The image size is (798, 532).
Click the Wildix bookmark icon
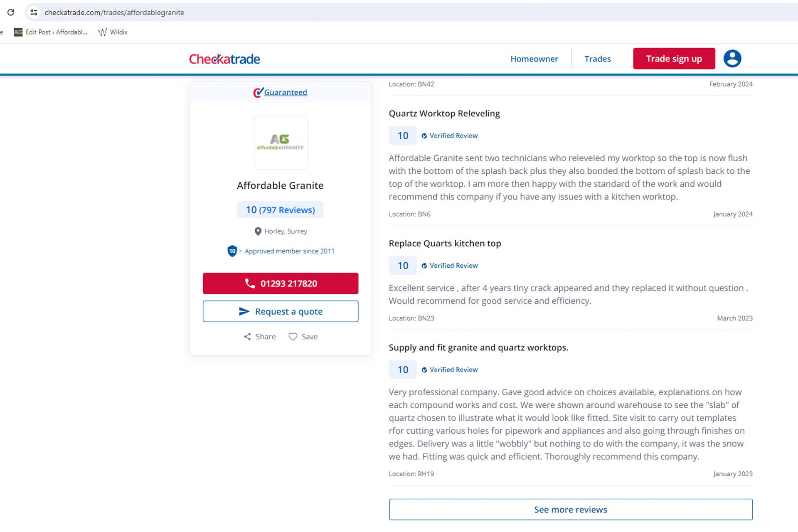tap(102, 32)
